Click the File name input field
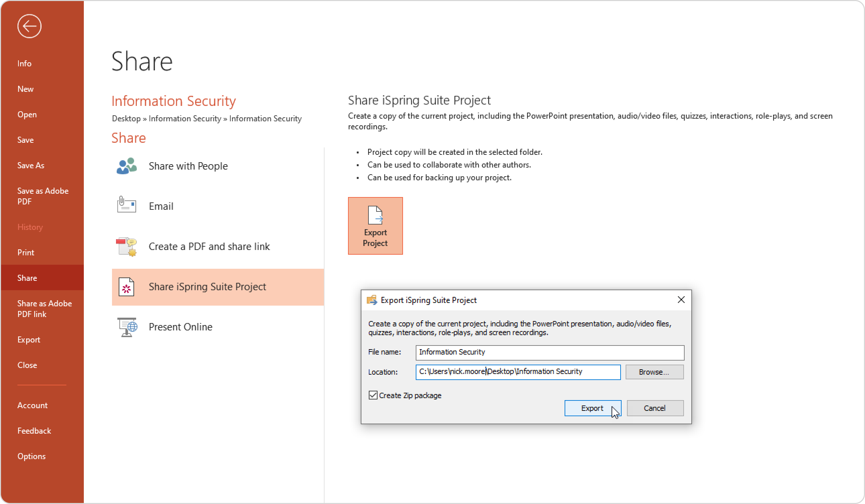 pyautogui.click(x=550, y=352)
